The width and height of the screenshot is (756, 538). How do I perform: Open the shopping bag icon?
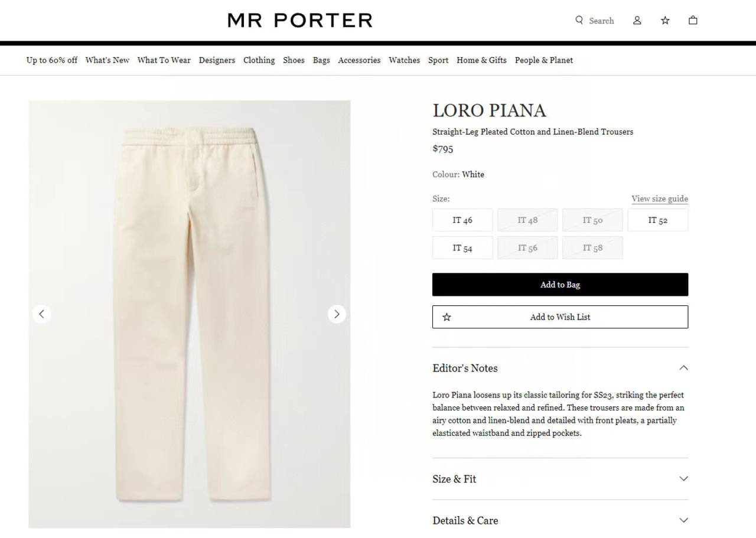tap(693, 20)
